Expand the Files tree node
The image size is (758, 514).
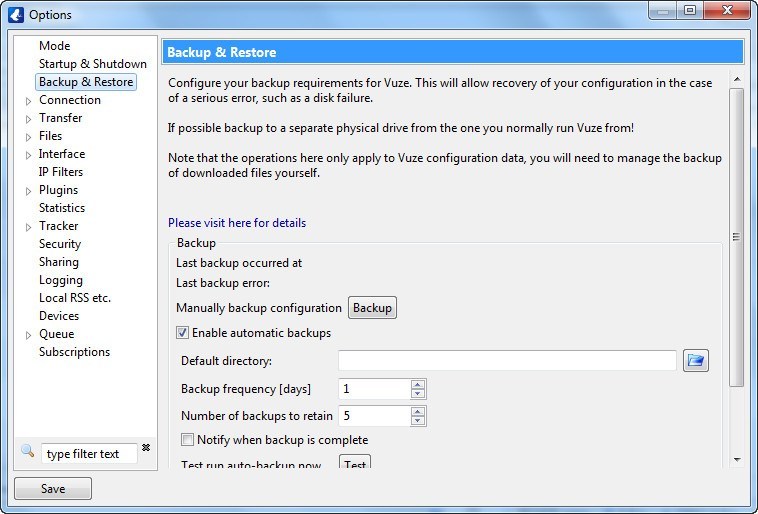(x=29, y=137)
